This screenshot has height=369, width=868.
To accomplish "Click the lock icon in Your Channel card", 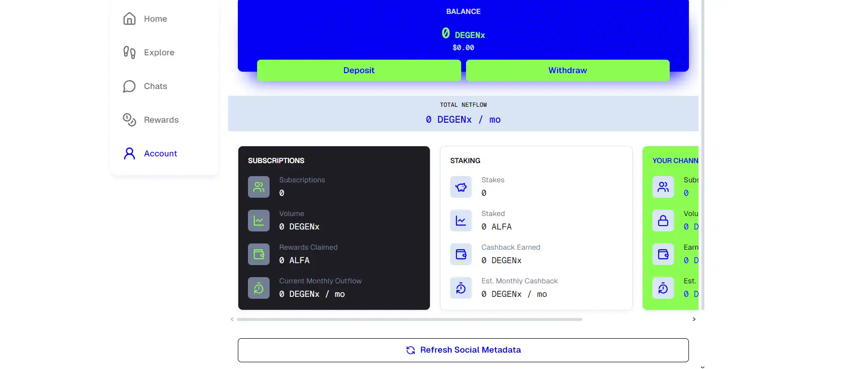I will pyautogui.click(x=663, y=221).
